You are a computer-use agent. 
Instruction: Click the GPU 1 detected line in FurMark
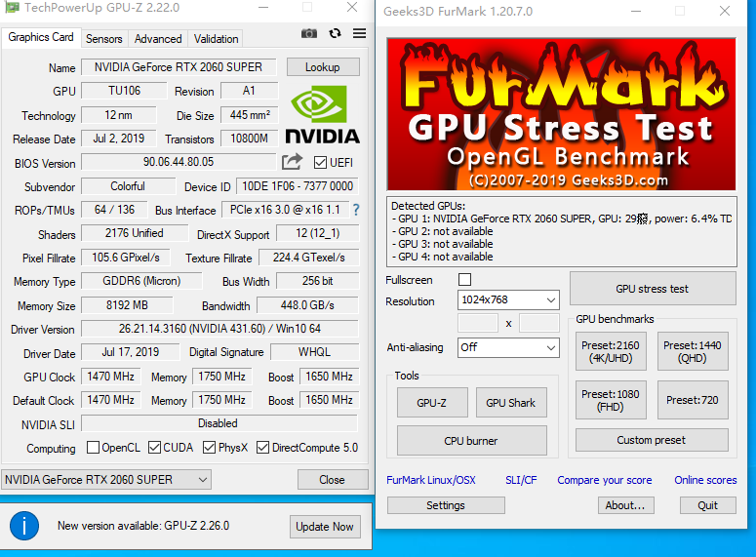pos(561,219)
